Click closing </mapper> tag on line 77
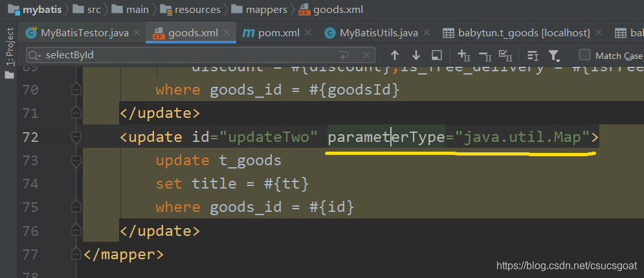 tap(123, 255)
